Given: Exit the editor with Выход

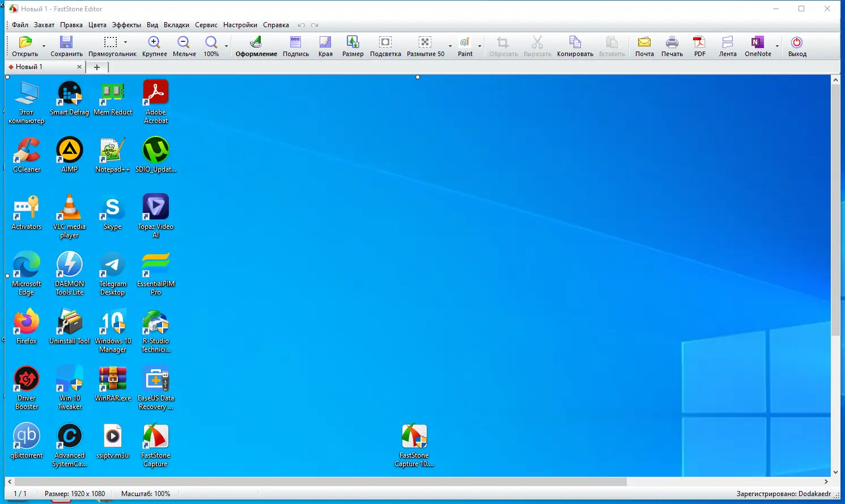Looking at the screenshot, I should [x=797, y=46].
